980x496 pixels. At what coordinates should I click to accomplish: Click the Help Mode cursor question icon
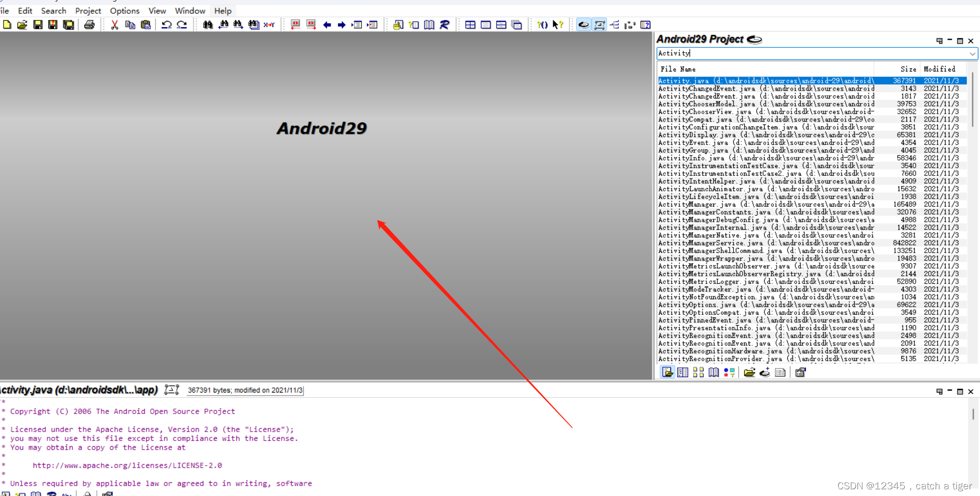point(558,24)
